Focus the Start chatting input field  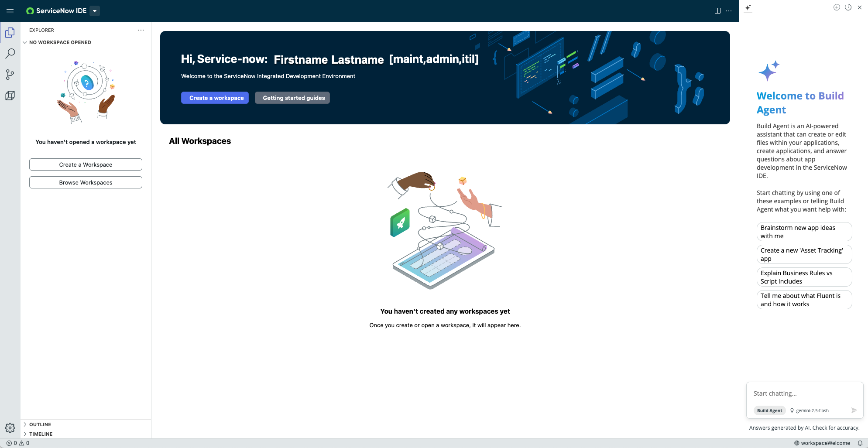(x=804, y=393)
